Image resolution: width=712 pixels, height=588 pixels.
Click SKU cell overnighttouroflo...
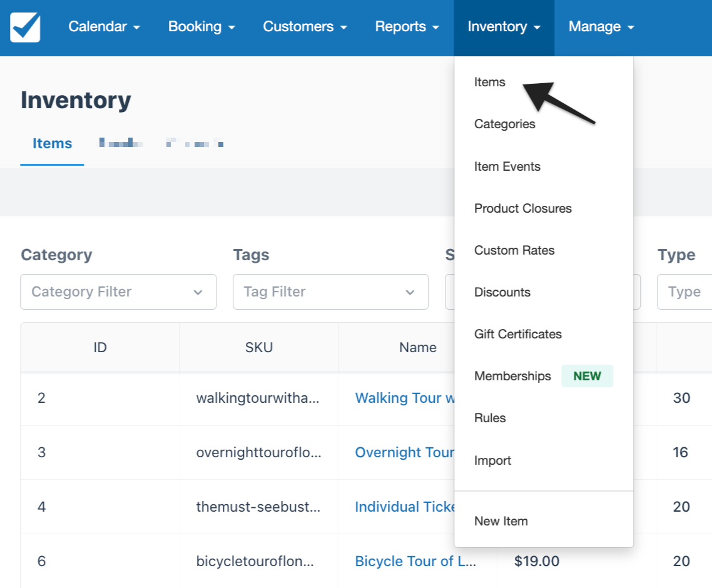(x=259, y=453)
